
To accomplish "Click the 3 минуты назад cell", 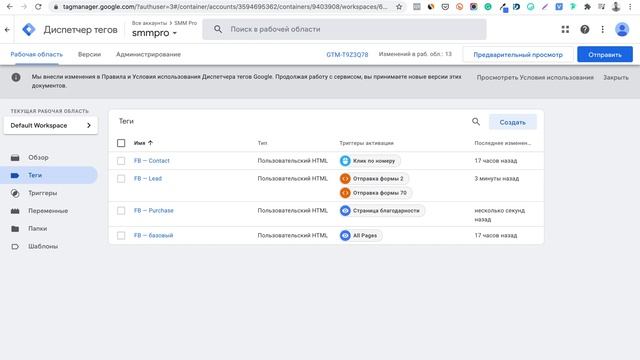I will (x=497, y=179).
